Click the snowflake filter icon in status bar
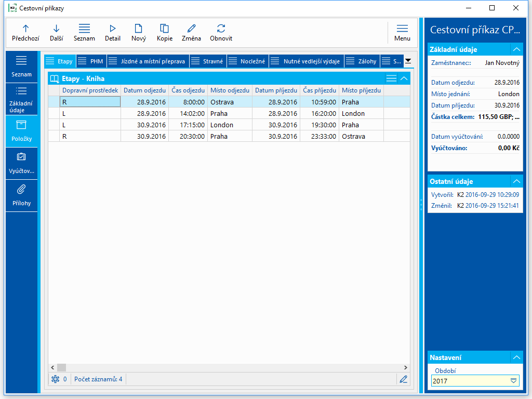The image size is (532, 399). pyautogui.click(x=55, y=379)
